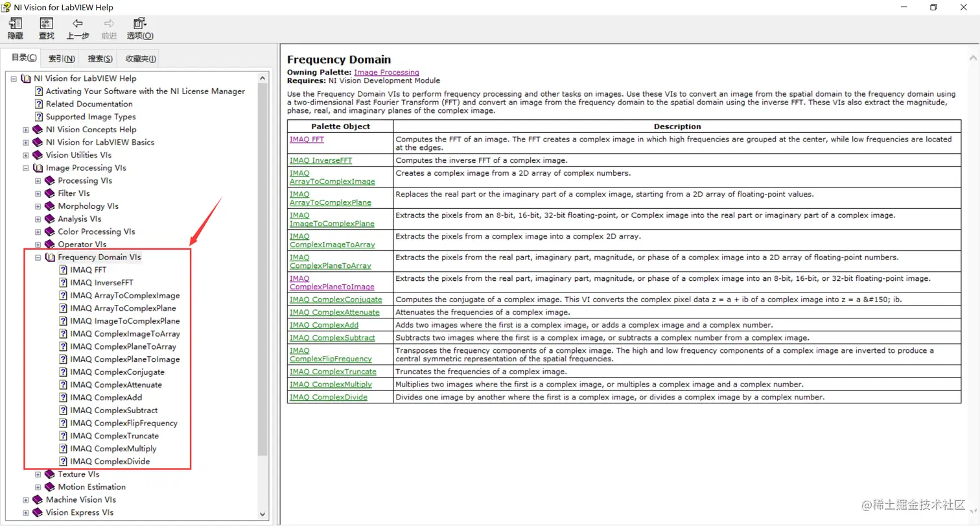Click the page icon beside IMAQ ComplexDivide

pos(63,461)
